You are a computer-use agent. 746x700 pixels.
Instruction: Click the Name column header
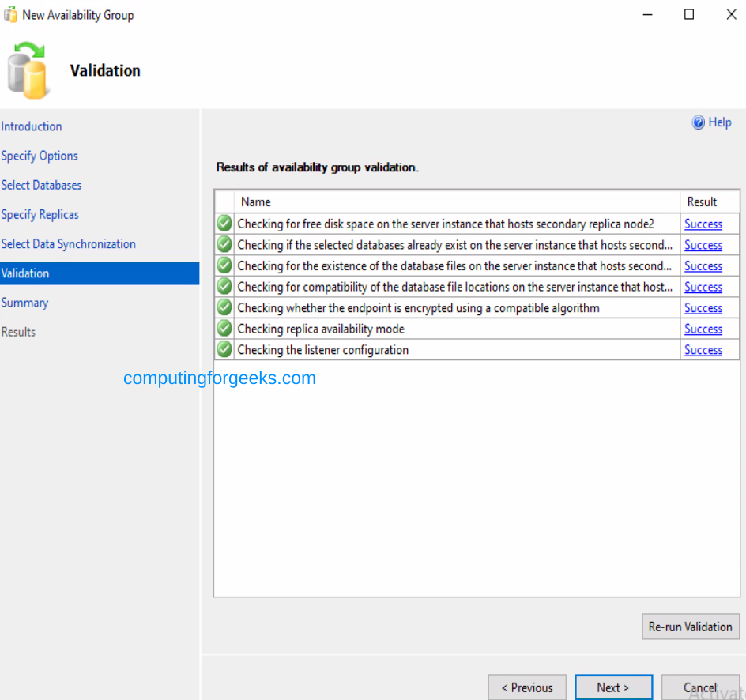pyautogui.click(x=255, y=201)
